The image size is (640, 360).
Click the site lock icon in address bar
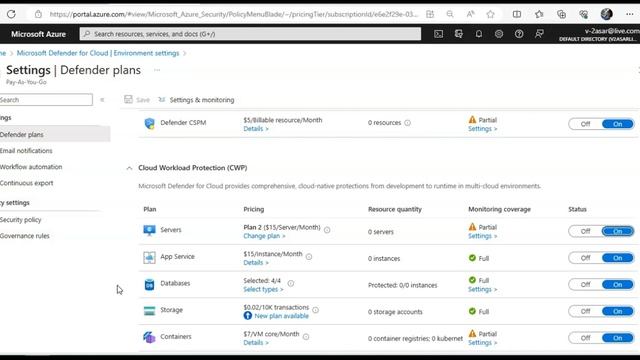coord(38,14)
